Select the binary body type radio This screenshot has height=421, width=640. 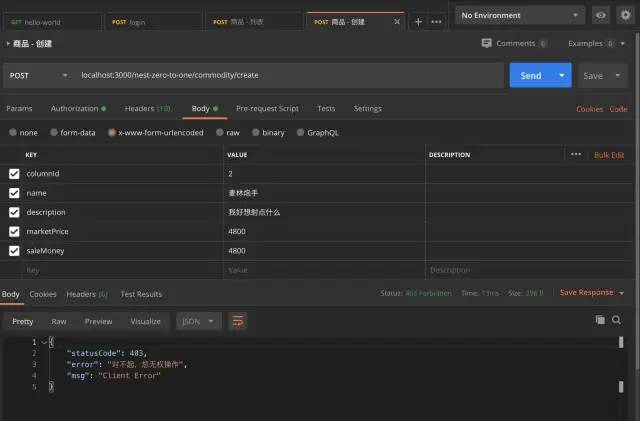click(x=256, y=132)
